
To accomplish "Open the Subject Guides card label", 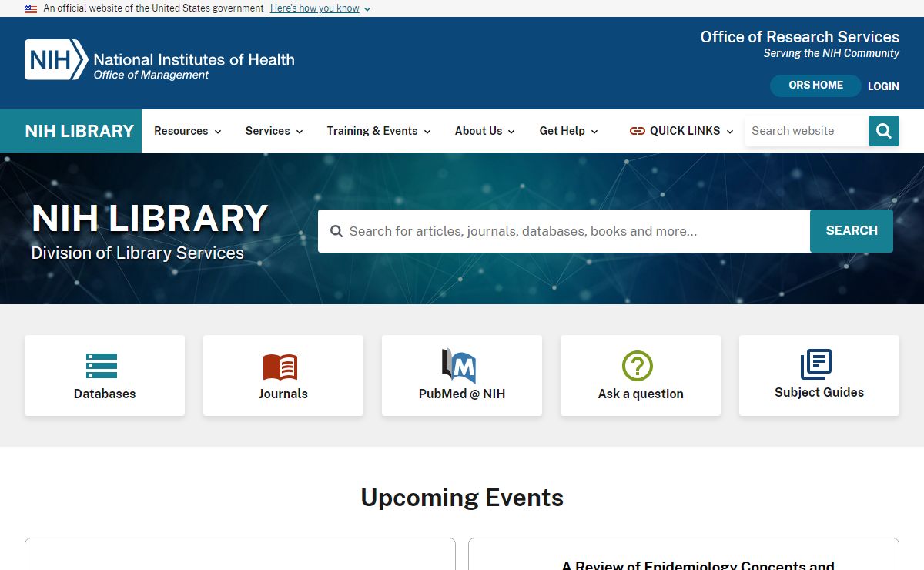I will (819, 392).
